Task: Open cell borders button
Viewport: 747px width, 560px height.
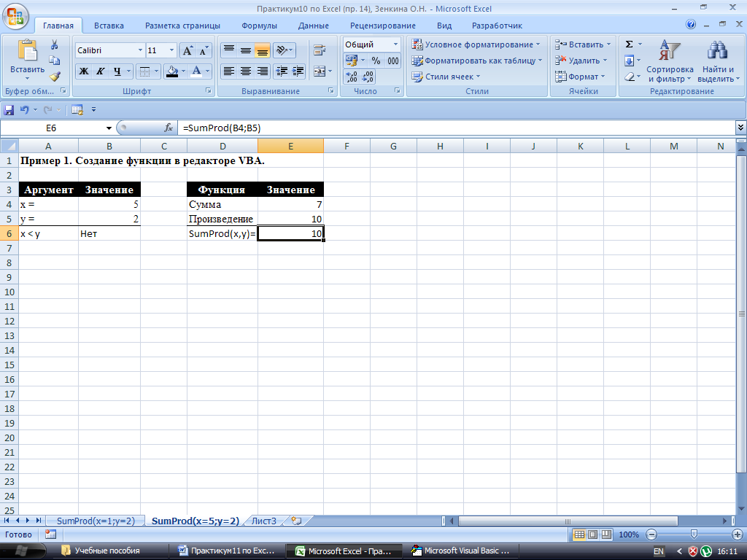Action: click(144, 71)
